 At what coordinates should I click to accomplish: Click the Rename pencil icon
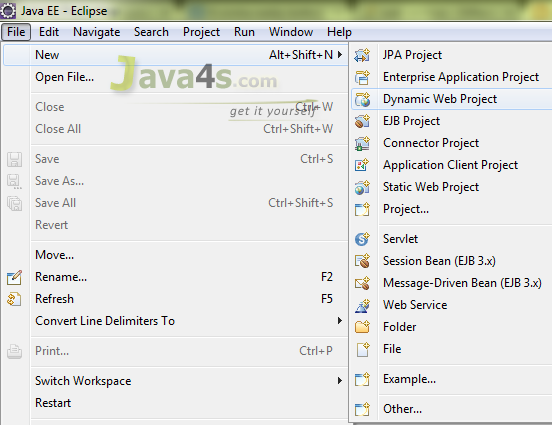[14, 277]
